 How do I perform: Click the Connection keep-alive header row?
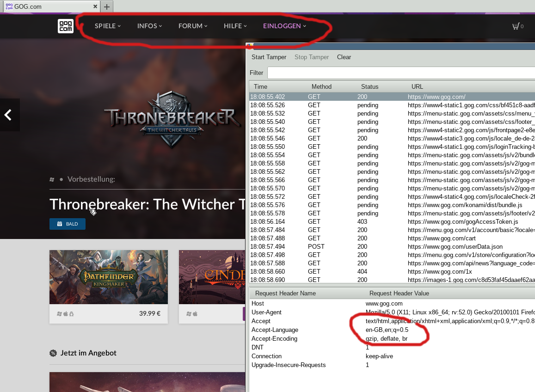(392, 356)
